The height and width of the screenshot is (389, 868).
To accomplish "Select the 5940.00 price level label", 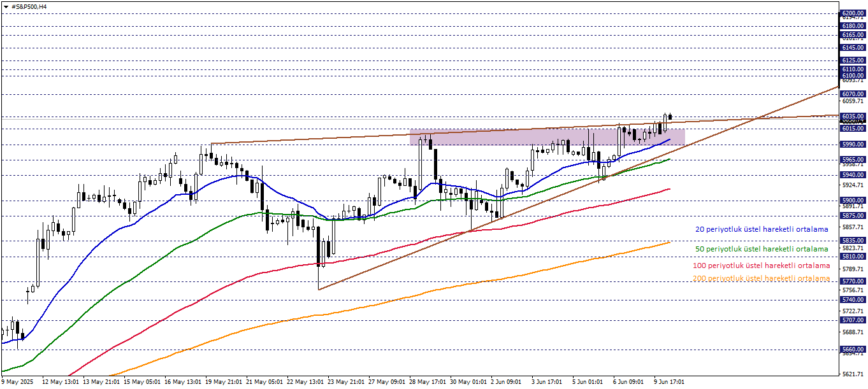I will [x=852, y=174].
